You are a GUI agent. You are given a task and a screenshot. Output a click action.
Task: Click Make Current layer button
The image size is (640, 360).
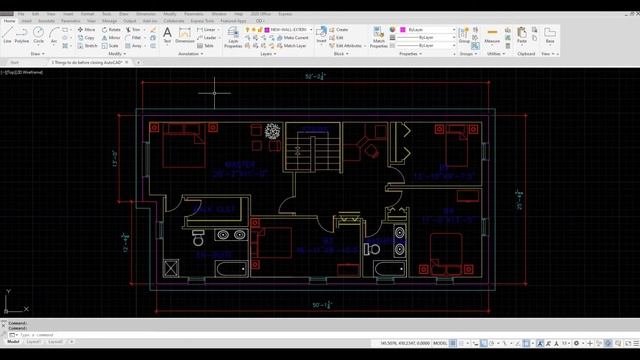coord(292,38)
